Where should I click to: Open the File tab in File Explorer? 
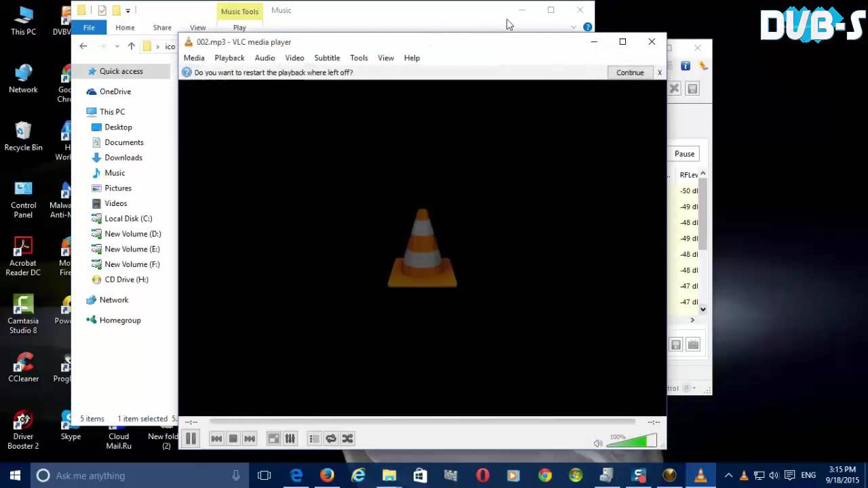pos(89,28)
